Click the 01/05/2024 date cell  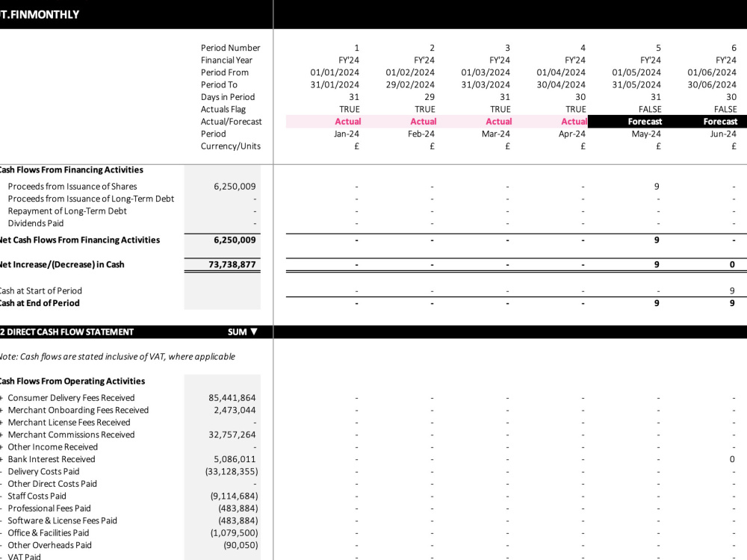pyautogui.click(x=636, y=72)
